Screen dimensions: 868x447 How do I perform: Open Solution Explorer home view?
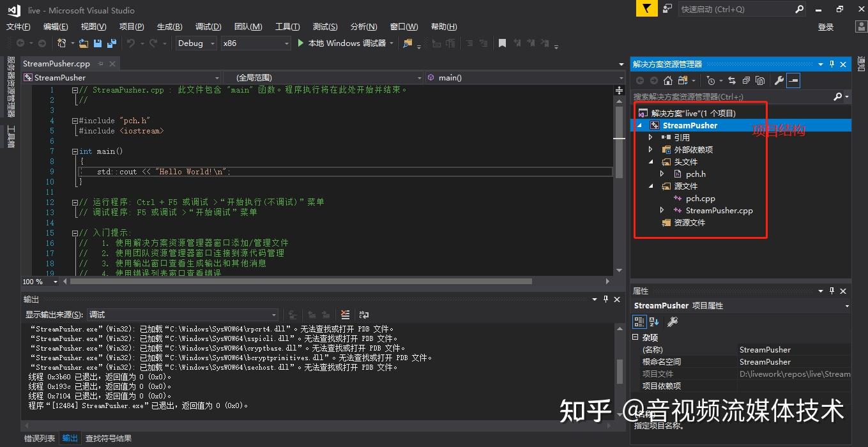click(667, 80)
